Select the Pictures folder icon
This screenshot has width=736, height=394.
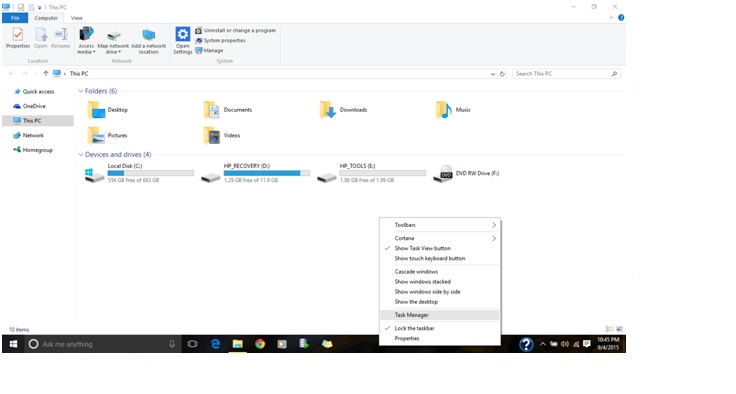coord(96,135)
